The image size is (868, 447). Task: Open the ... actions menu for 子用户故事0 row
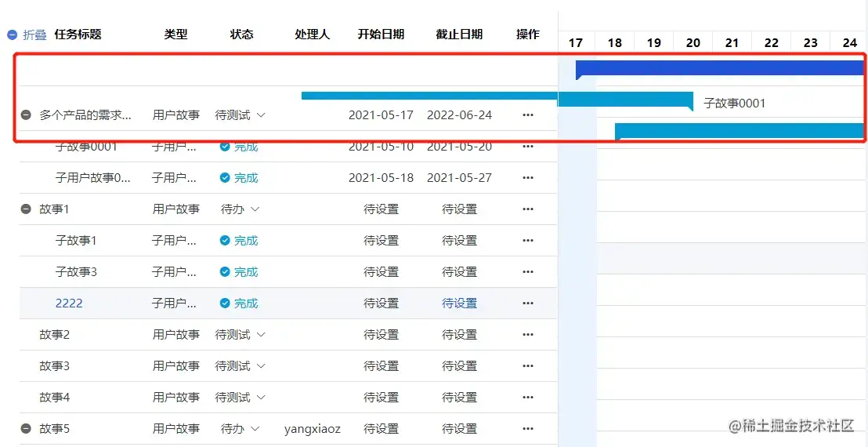[x=527, y=178]
